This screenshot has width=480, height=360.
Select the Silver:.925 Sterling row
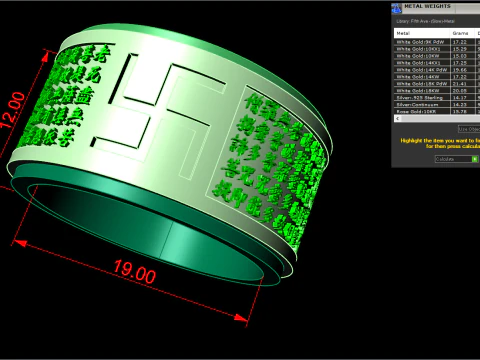point(437,98)
